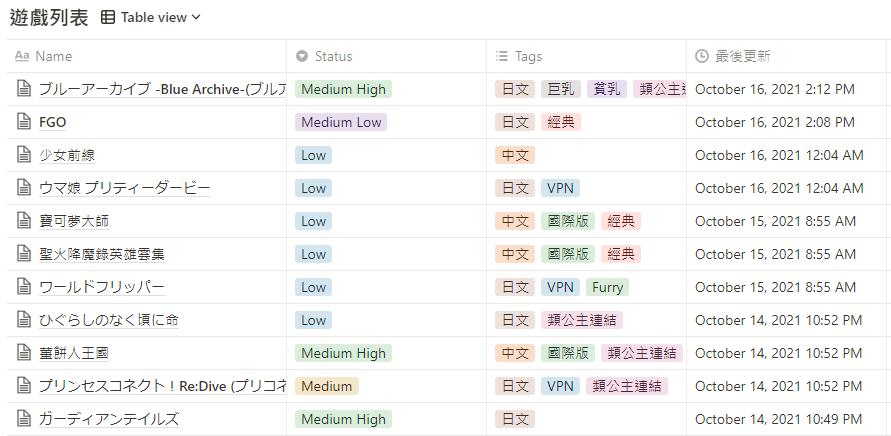891x436 pixels.
Task: Click page icon beside プリンセスコネクト row
Action: pyautogui.click(x=23, y=385)
